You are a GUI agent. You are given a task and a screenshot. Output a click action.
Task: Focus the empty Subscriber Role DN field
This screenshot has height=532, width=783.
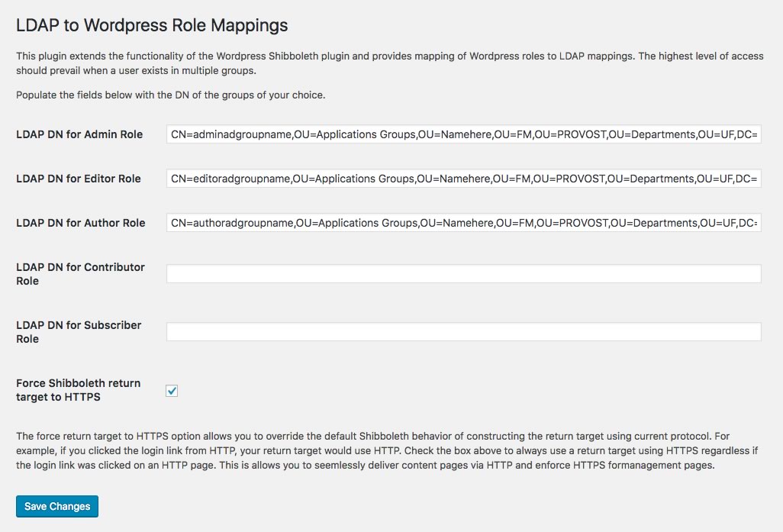[x=463, y=332]
